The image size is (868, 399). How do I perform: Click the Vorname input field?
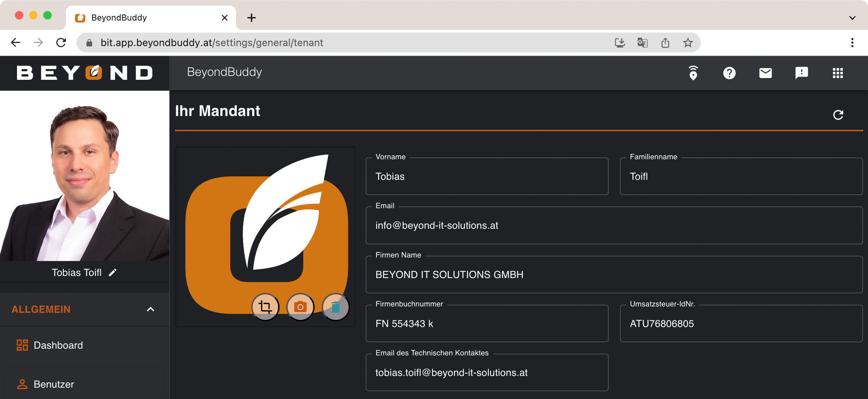[x=487, y=176]
